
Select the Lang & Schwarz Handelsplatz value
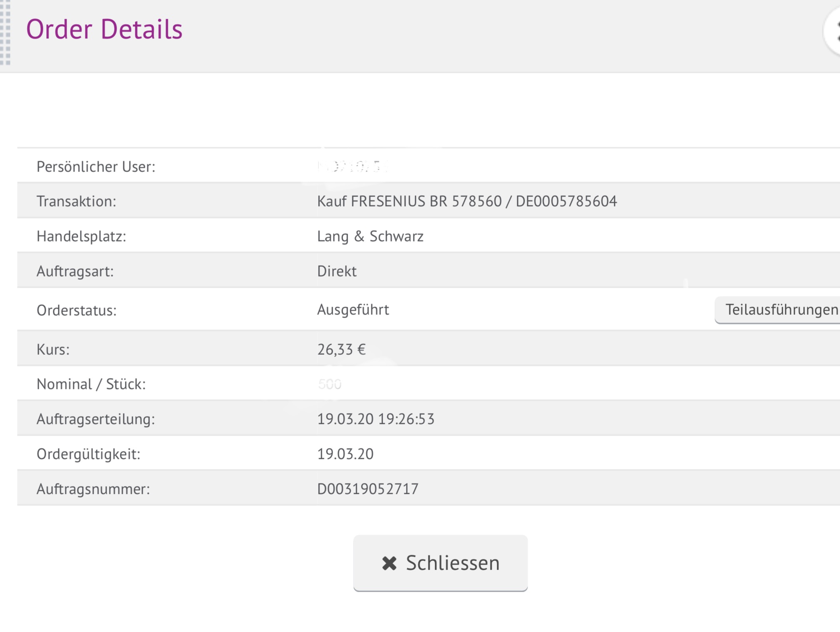click(370, 236)
